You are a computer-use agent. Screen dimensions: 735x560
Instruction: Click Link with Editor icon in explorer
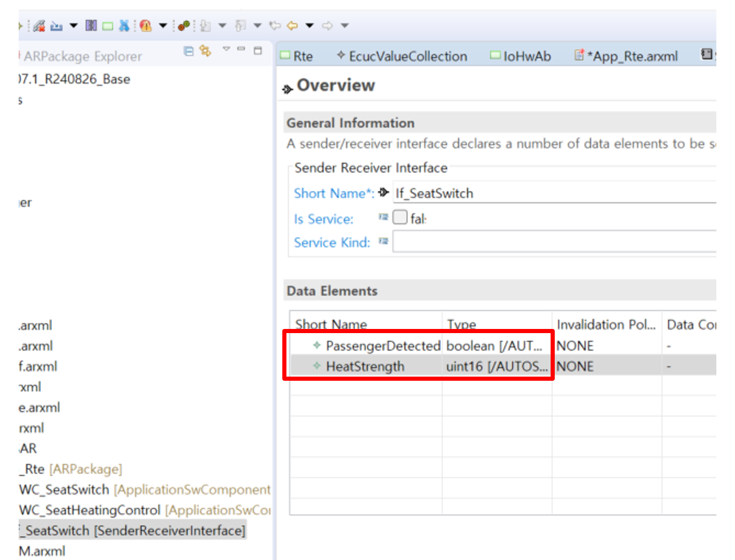pyautogui.click(x=206, y=51)
